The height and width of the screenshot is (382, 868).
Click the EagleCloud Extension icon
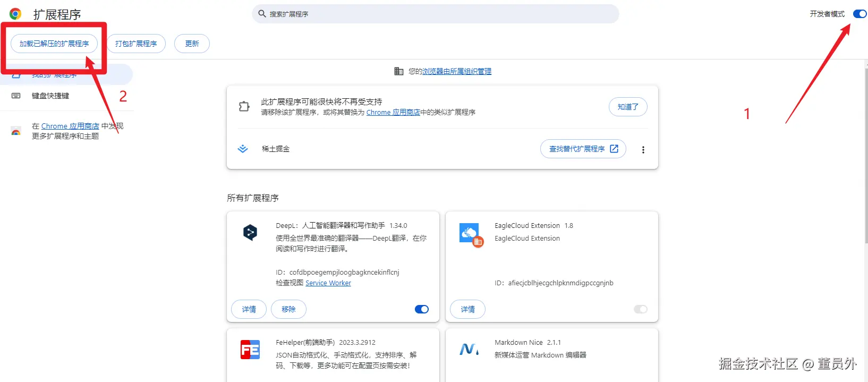tap(471, 235)
